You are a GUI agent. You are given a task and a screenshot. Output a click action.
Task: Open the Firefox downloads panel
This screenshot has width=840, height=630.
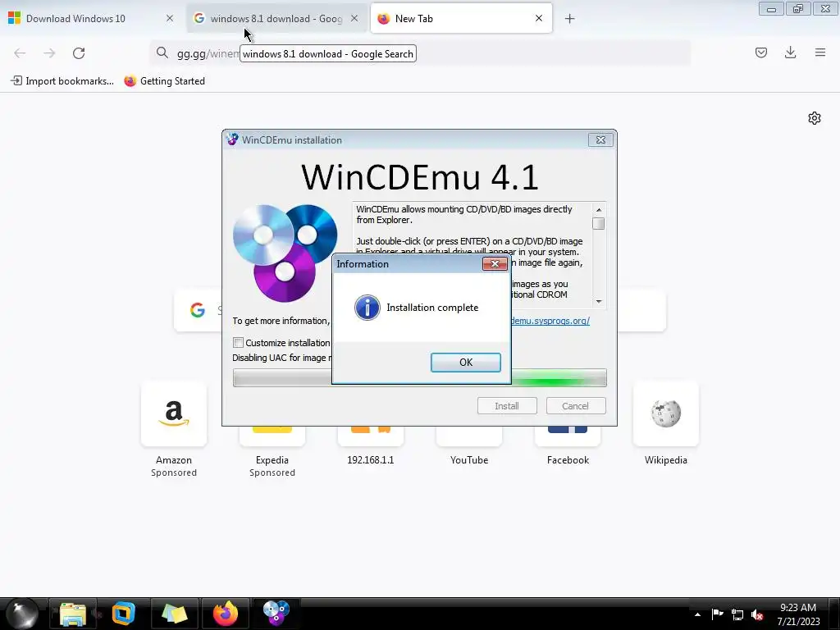click(x=790, y=52)
